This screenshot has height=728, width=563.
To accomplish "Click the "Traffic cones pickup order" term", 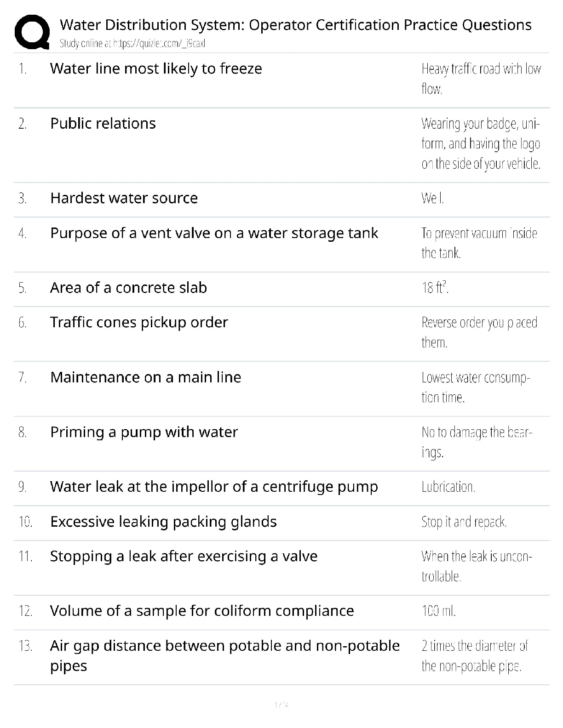I will (x=139, y=322).
